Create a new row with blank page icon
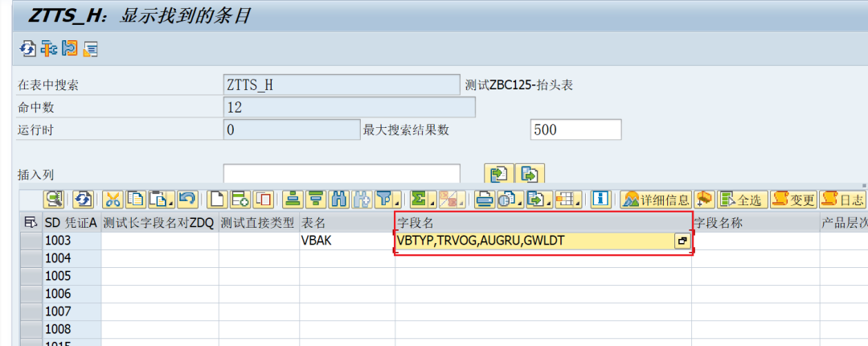The height and width of the screenshot is (346, 868). pyautogui.click(x=218, y=200)
